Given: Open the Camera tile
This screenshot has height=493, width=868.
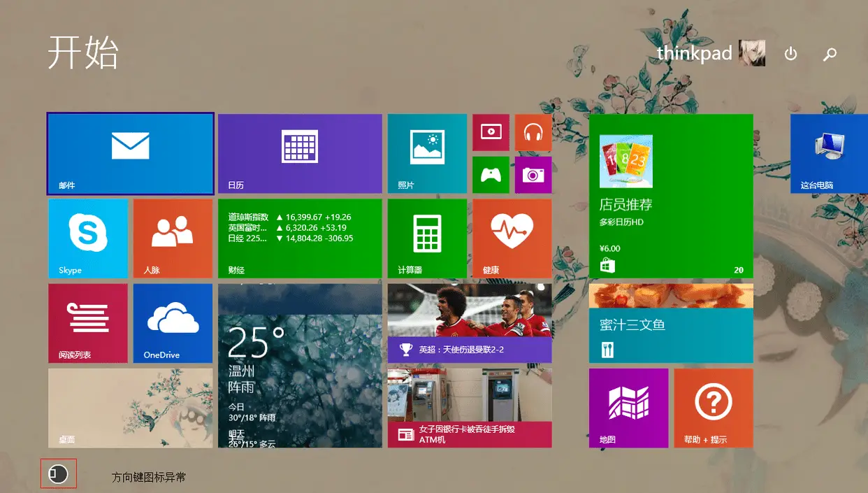Looking at the screenshot, I should 533,175.
